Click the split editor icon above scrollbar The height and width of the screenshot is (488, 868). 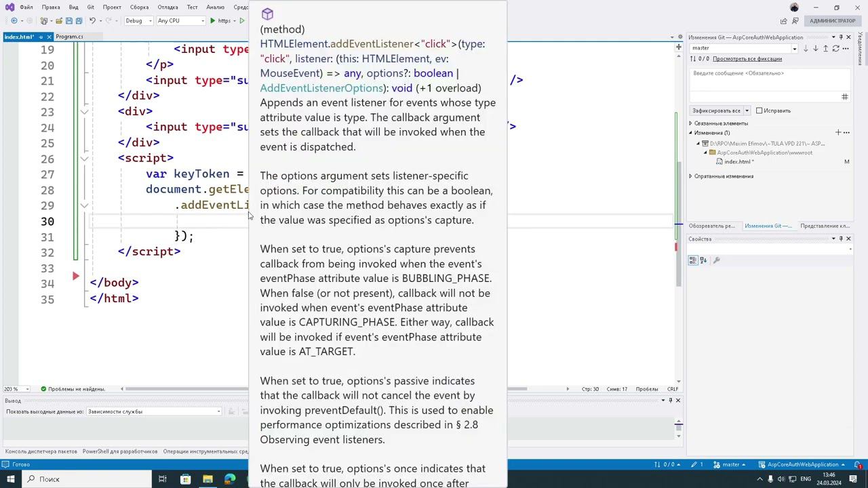(x=678, y=47)
